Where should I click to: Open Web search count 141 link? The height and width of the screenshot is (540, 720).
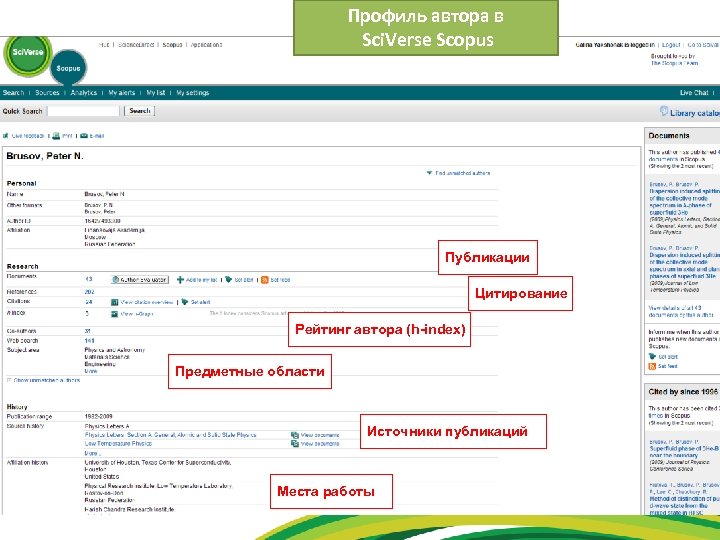click(x=90, y=341)
